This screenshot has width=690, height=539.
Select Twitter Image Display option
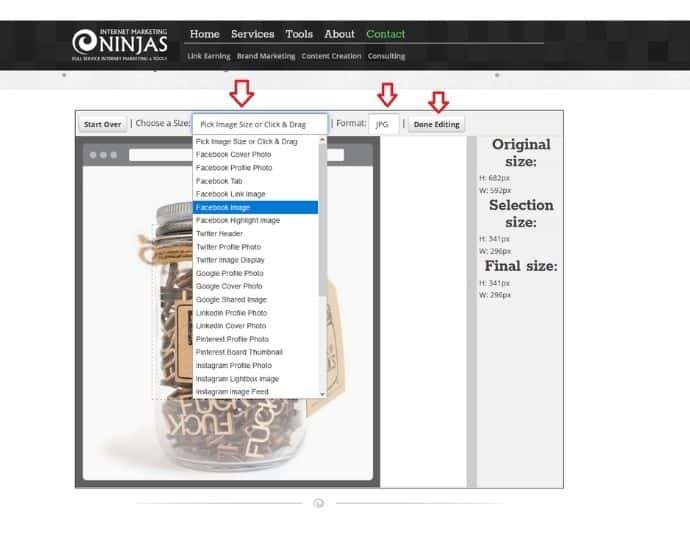coord(255,260)
